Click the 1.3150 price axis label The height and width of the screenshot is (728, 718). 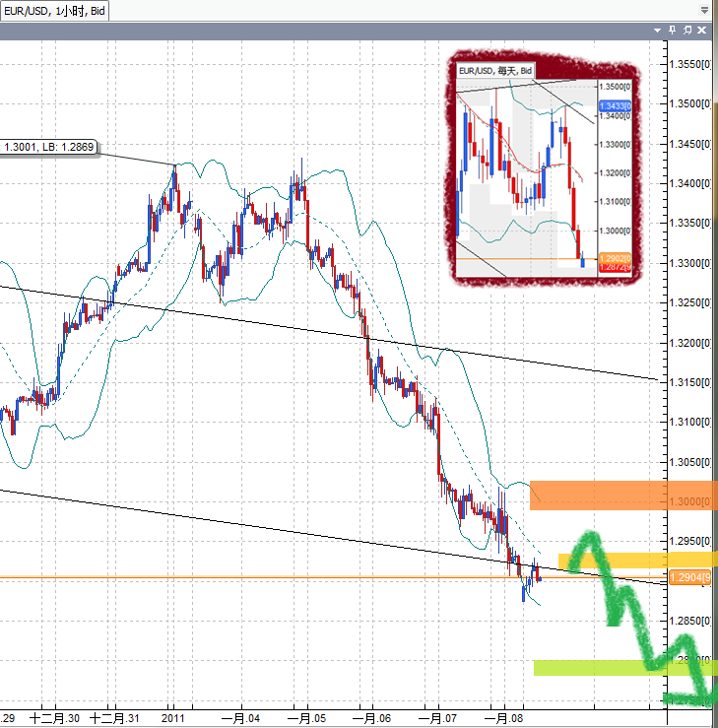pyautogui.click(x=689, y=382)
